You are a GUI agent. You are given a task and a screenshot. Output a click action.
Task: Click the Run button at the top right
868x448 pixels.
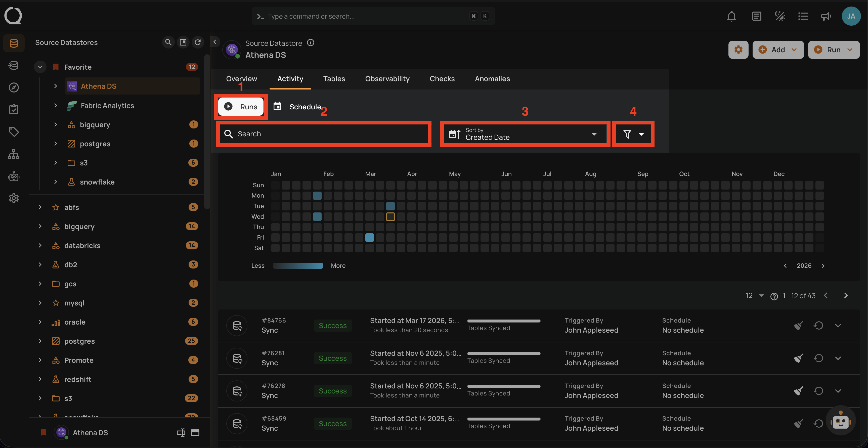pyautogui.click(x=834, y=50)
